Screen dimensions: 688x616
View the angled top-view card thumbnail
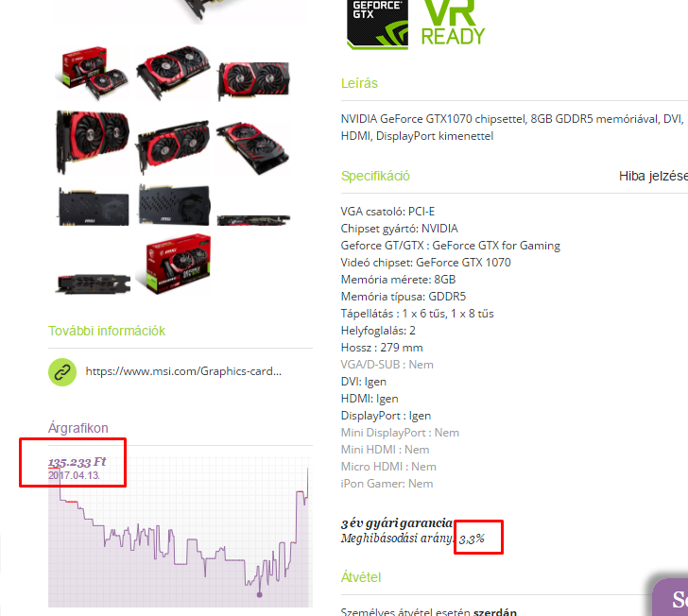click(x=173, y=73)
